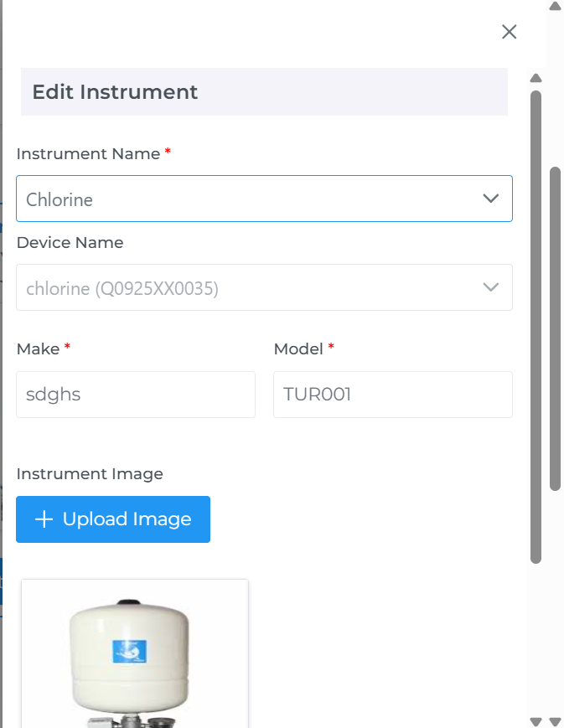This screenshot has height=728, width=564.
Task: Click the Device Name field label
Action: (70, 243)
